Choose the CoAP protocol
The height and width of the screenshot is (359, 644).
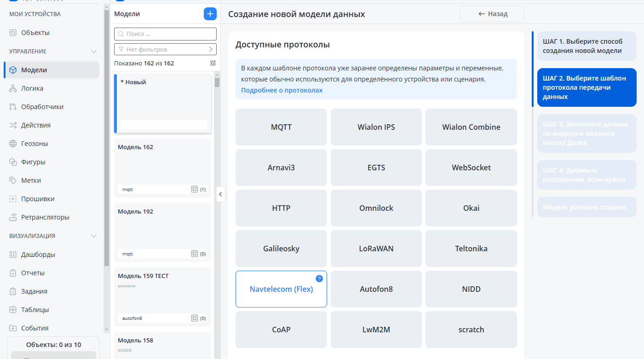point(281,330)
